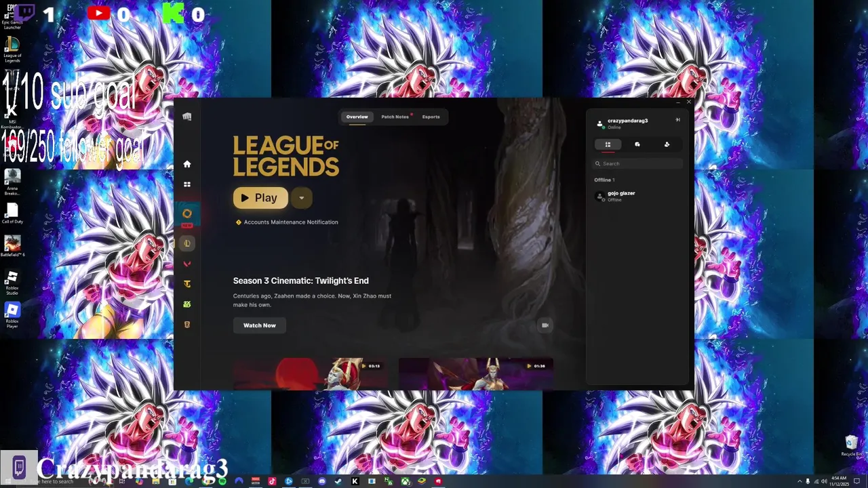
Task: Open the orange ring game icon tagged NEW
Action: click(187, 213)
